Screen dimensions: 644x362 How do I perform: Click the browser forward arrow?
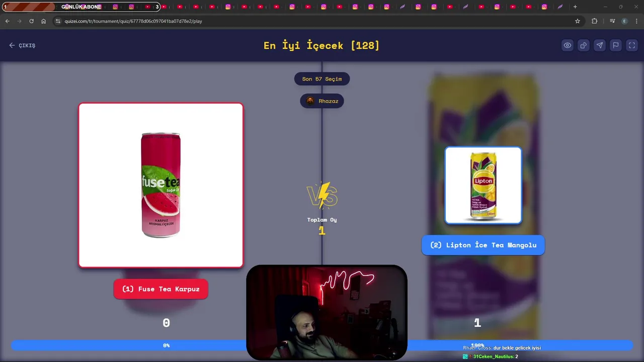(19, 21)
